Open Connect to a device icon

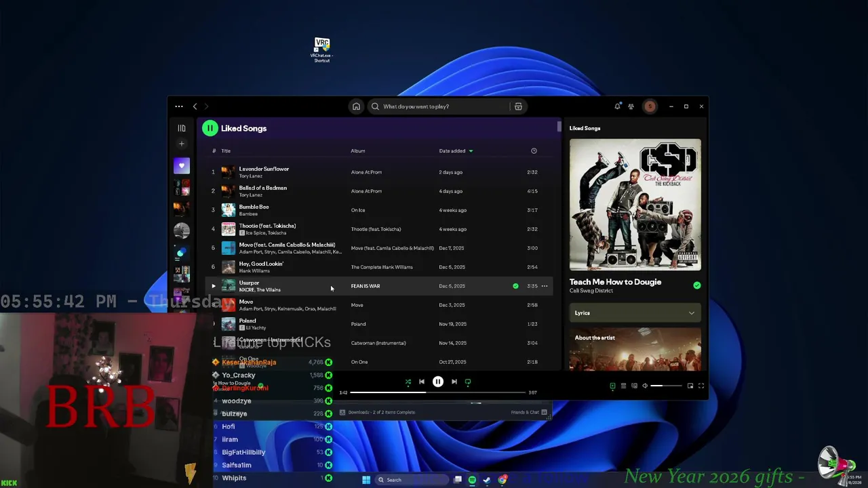point(634,386)
